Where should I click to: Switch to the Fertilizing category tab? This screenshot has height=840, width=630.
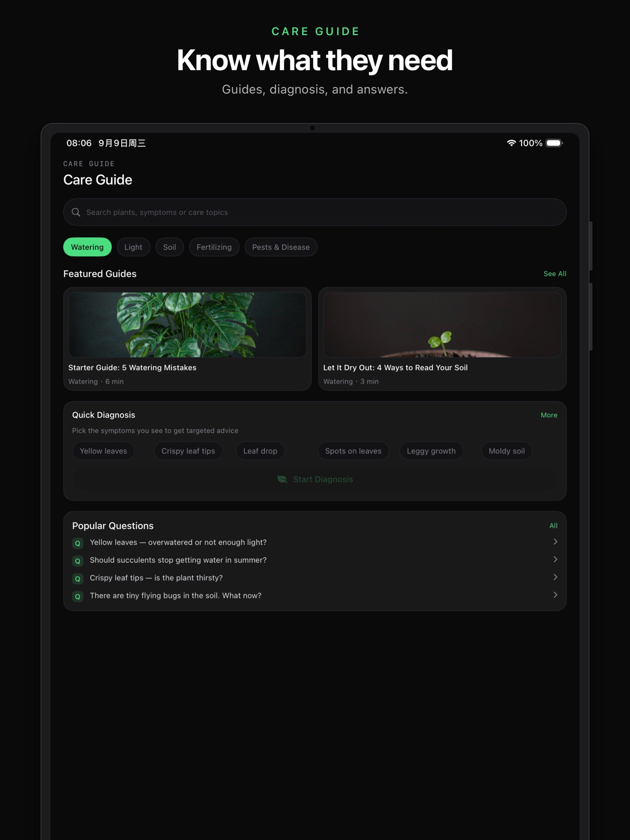tap(214, 247)
